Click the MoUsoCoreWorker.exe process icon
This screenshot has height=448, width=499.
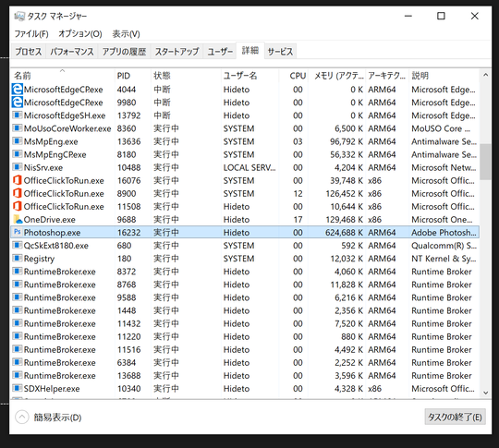click(18, 127)
